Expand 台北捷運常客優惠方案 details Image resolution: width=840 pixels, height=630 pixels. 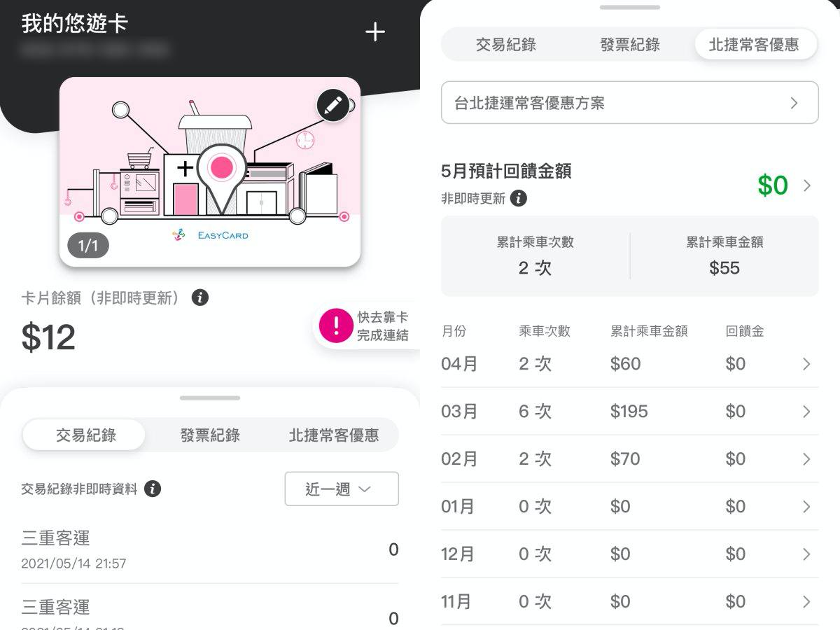(629, 104)
